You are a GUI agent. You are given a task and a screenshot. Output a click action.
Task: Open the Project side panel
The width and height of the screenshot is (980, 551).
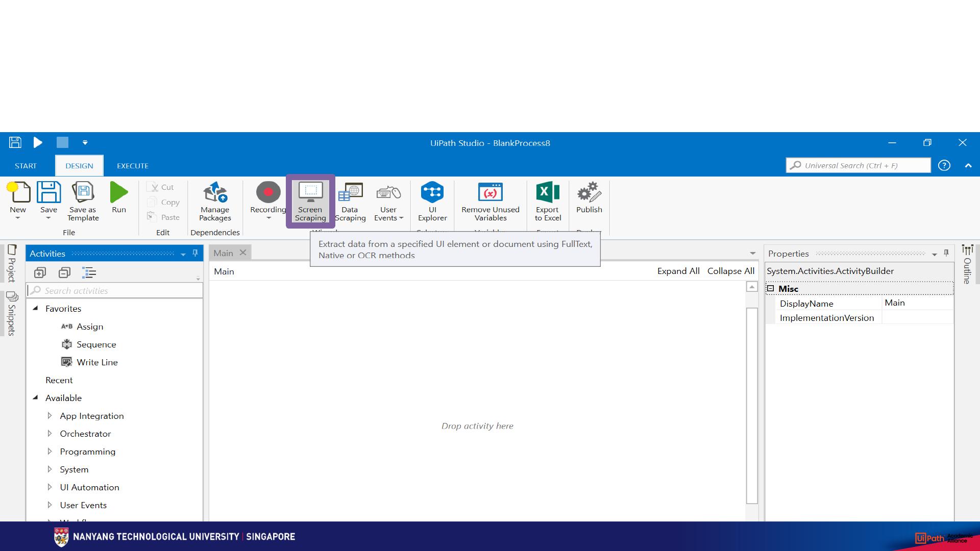coord(12,263)
